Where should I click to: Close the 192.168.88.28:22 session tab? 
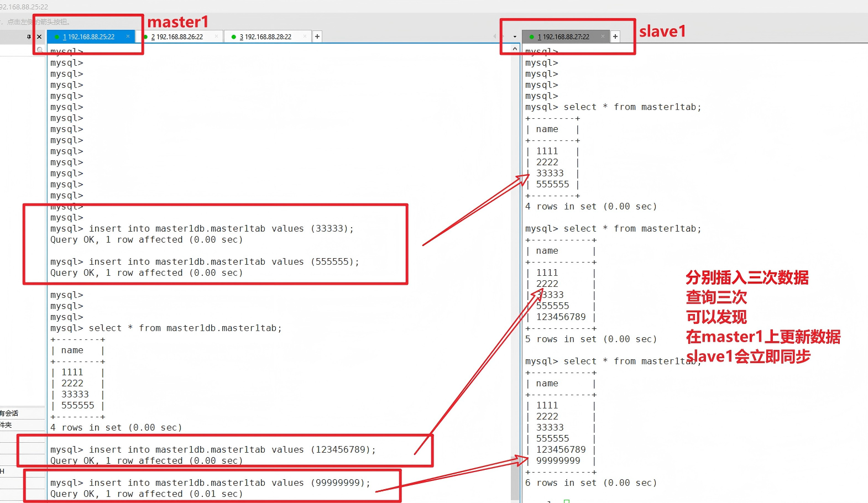coord(305,36)
